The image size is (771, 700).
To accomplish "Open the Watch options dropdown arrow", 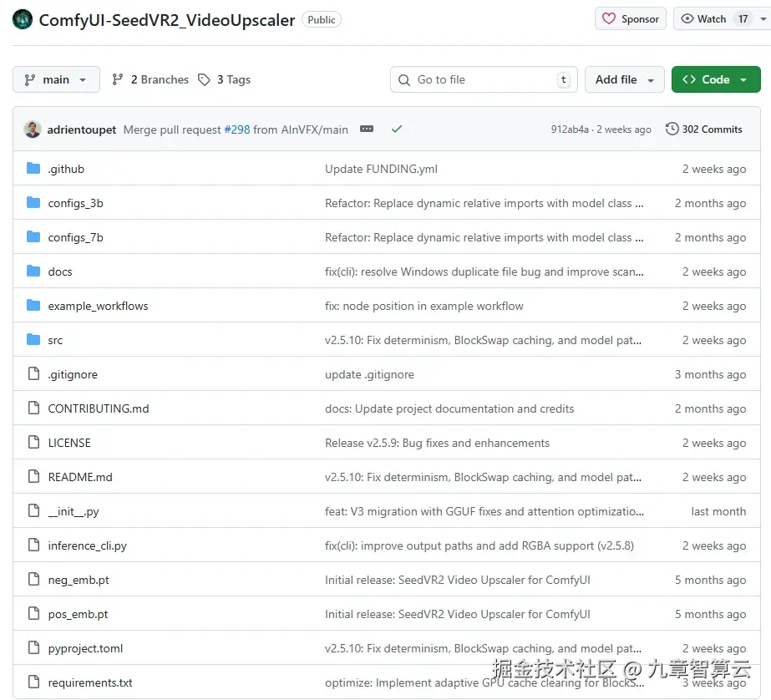I will pyautogui.click(x=763, y=19).
